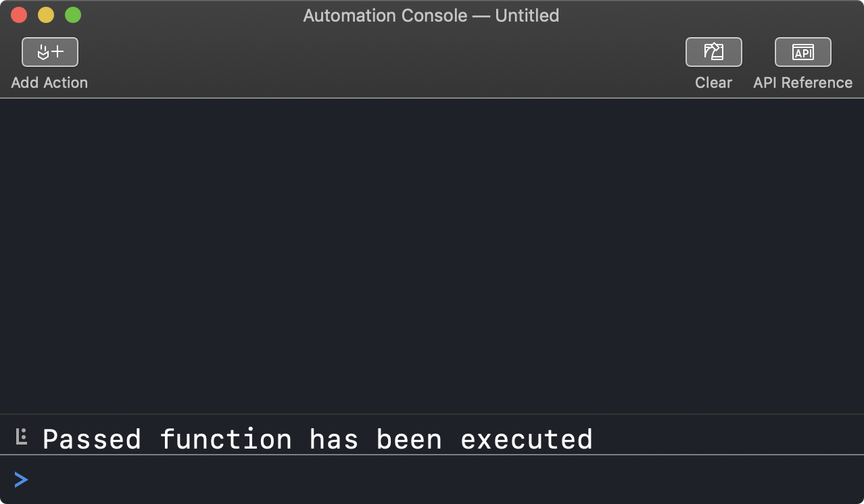The height and width of the screenshot is (504, 864).
Task: Select the 'Passed function has been executed' log entry
Action: pyautogui.click(x=316, y=438)
